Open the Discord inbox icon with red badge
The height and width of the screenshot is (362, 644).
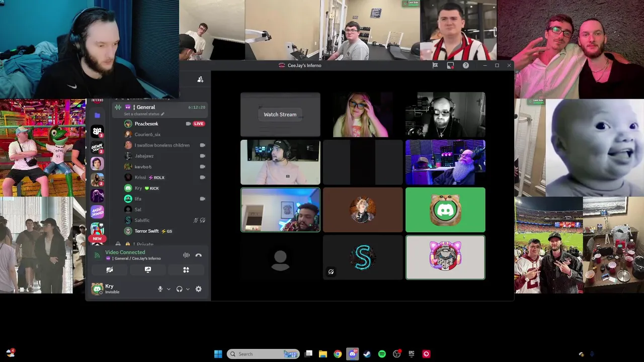[450, 65]
